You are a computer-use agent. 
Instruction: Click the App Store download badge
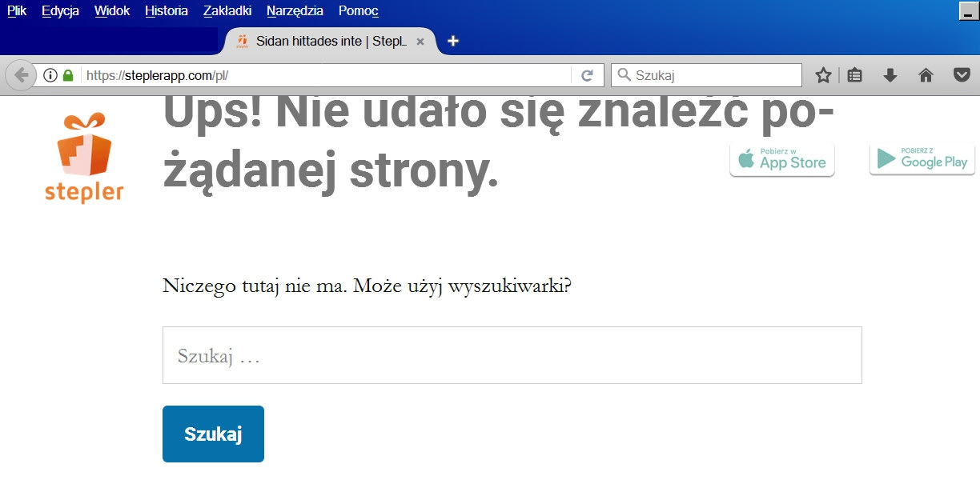click(782, 159)
